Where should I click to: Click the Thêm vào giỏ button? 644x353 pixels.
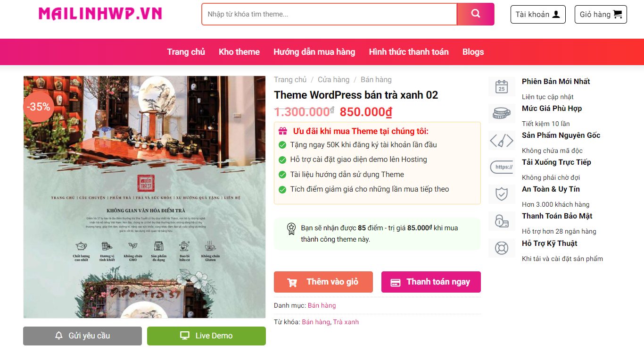323,282
